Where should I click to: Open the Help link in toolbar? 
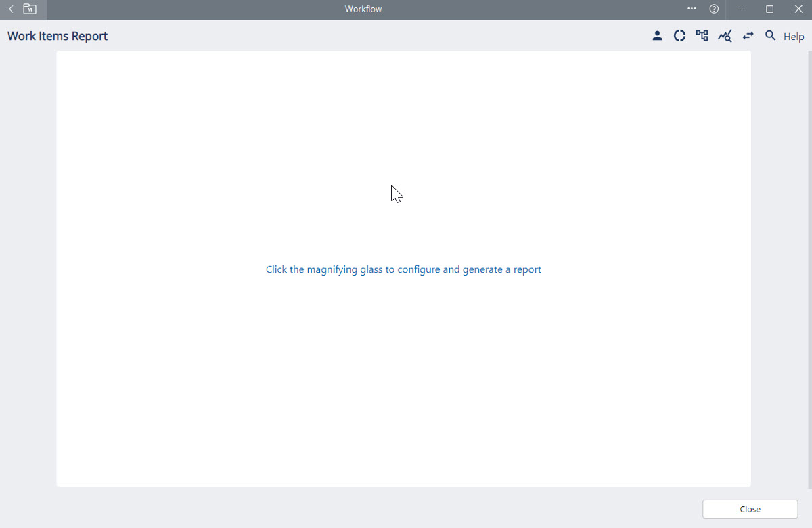(794, 37)
